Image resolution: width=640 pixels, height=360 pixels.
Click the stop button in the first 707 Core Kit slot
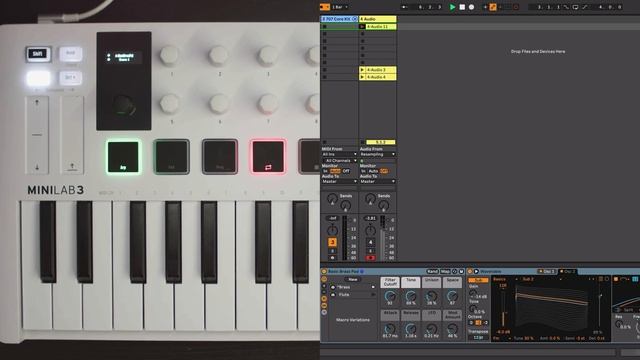(324, 27)
